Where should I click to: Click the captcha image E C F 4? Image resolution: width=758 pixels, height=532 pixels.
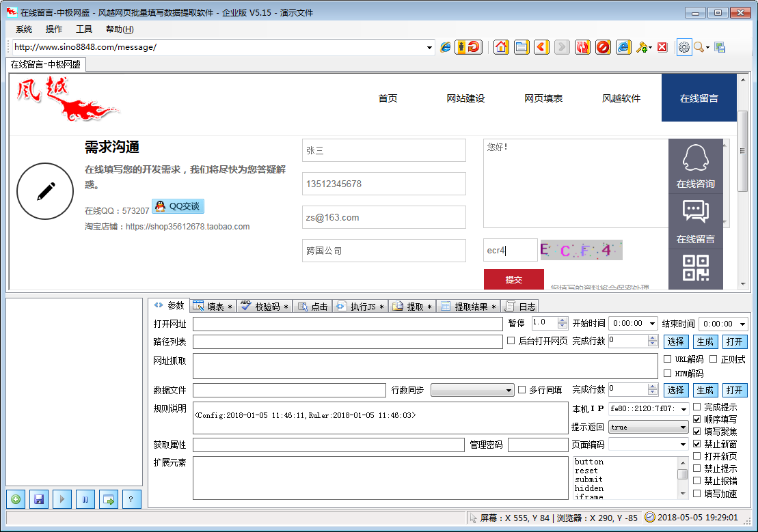point(581,251)
